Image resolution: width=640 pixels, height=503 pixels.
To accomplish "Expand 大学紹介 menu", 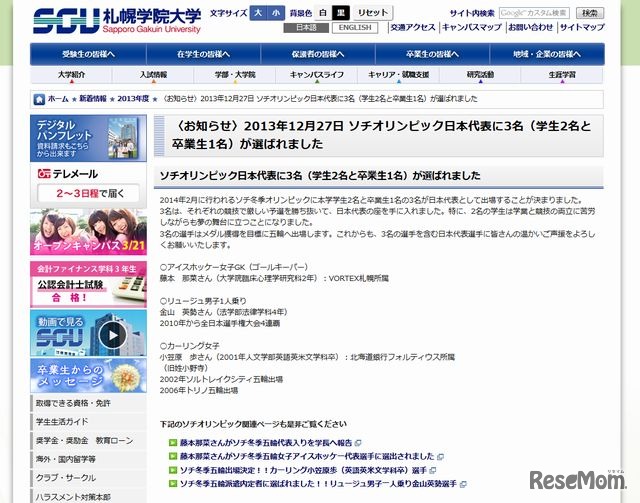I will coord(71,75).
